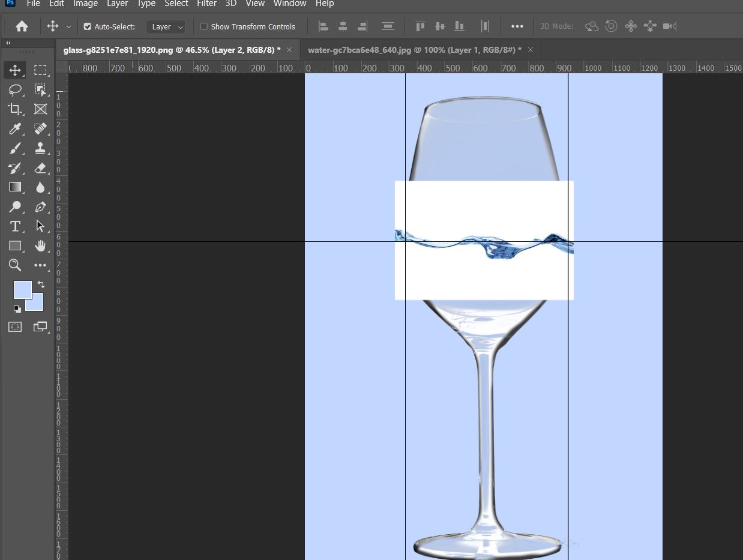This screenshot has height=560, width=743.
Task: Enable Show Transform Controls checkbox
Action: 203,26
